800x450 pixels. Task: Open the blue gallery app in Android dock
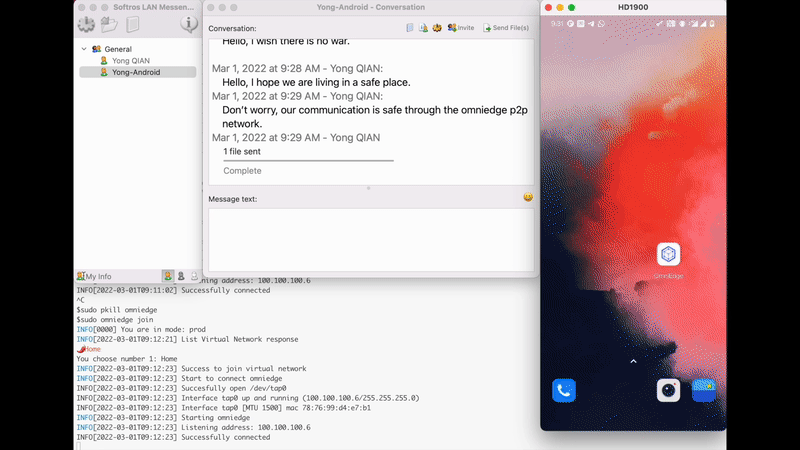(704, 390)
